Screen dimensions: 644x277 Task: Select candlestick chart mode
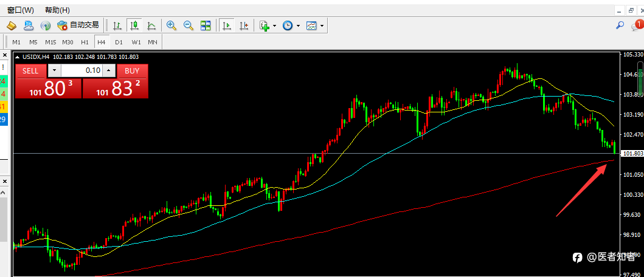tap(134, 26)
